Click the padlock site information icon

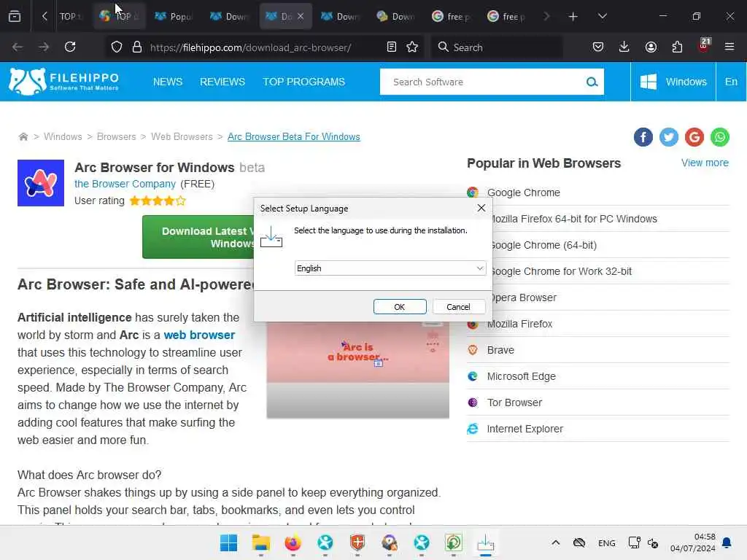point(137,47)
